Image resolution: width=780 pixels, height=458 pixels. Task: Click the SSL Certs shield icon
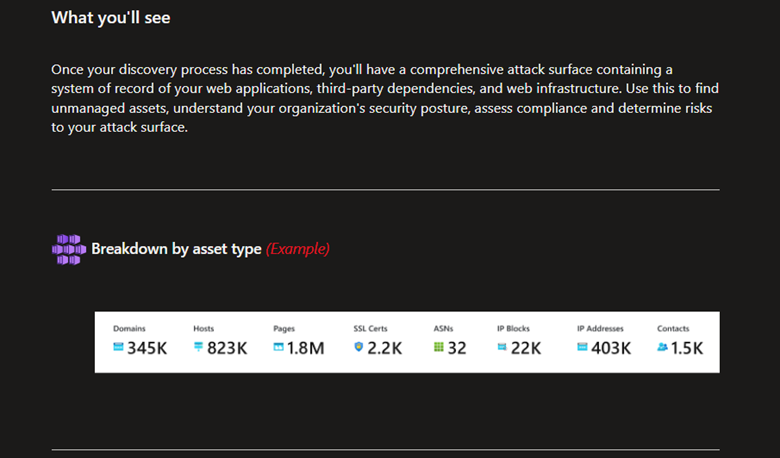pos(359,347)
